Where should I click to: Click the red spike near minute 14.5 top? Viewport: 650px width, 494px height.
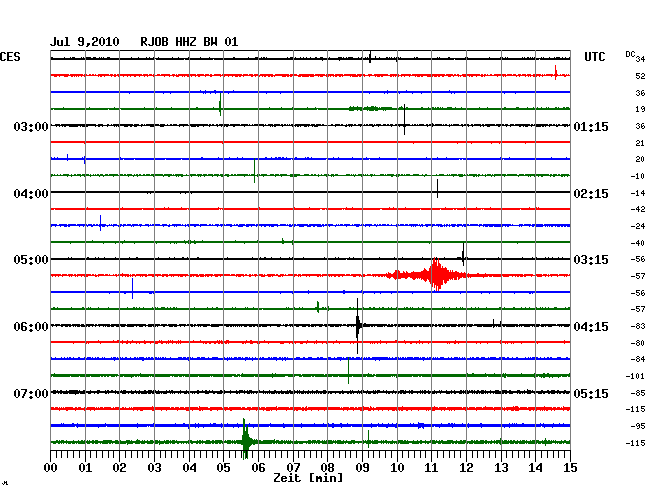click(x=555, y=73)
